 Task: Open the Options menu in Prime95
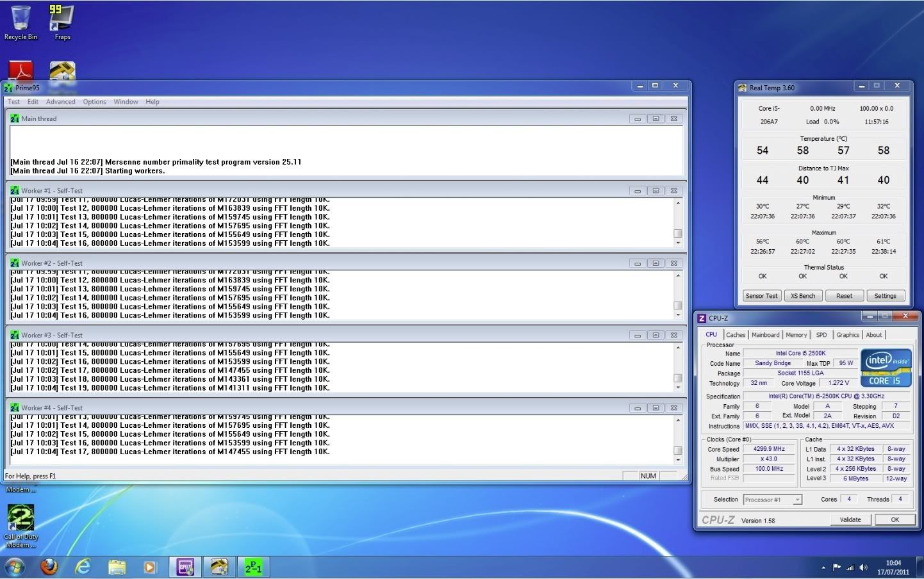tap(94, 102)
